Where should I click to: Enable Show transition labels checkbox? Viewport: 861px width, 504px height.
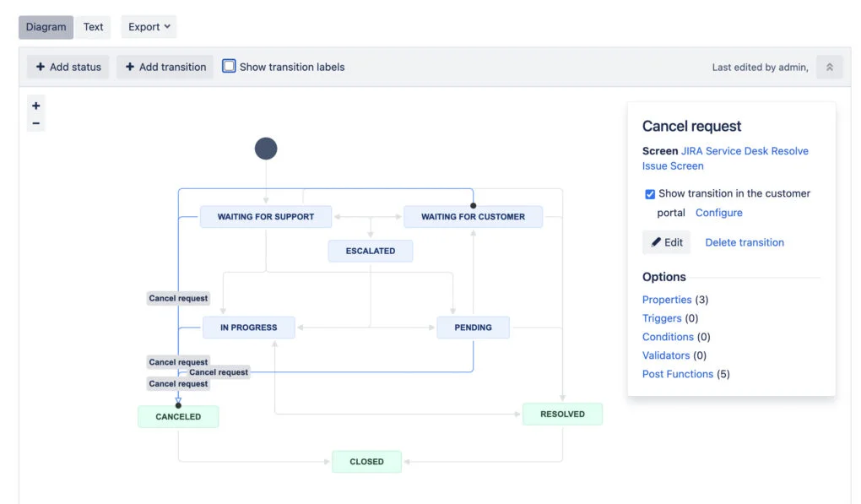pyautogui.click(x=229, y=67)
